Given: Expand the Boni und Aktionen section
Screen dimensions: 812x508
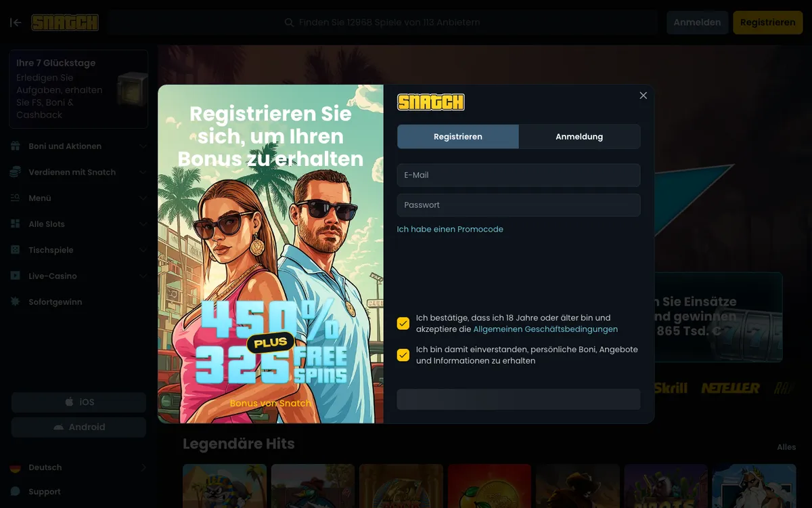Looking at the screenshot, I should (x=143, y=146).
